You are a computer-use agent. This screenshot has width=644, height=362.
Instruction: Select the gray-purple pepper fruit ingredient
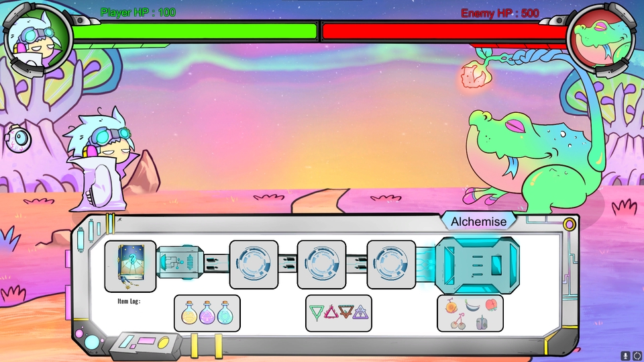click(x=482, y=322)
